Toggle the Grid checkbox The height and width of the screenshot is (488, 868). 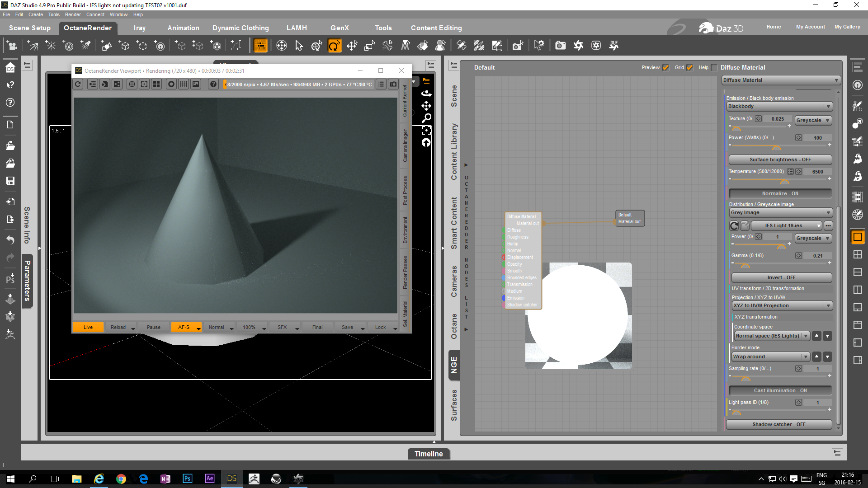pos(689,68)
